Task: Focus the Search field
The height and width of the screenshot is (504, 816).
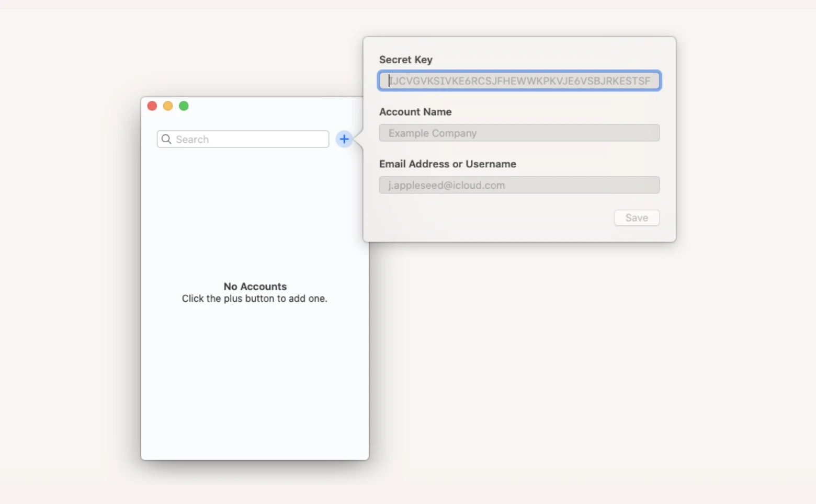Action: tap(243, 139)
